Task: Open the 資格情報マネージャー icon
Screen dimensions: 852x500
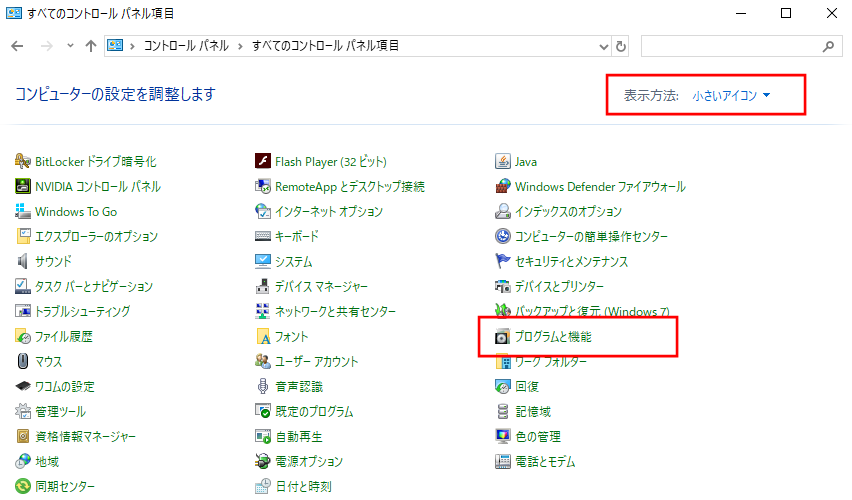Action: tap(22, 436)
